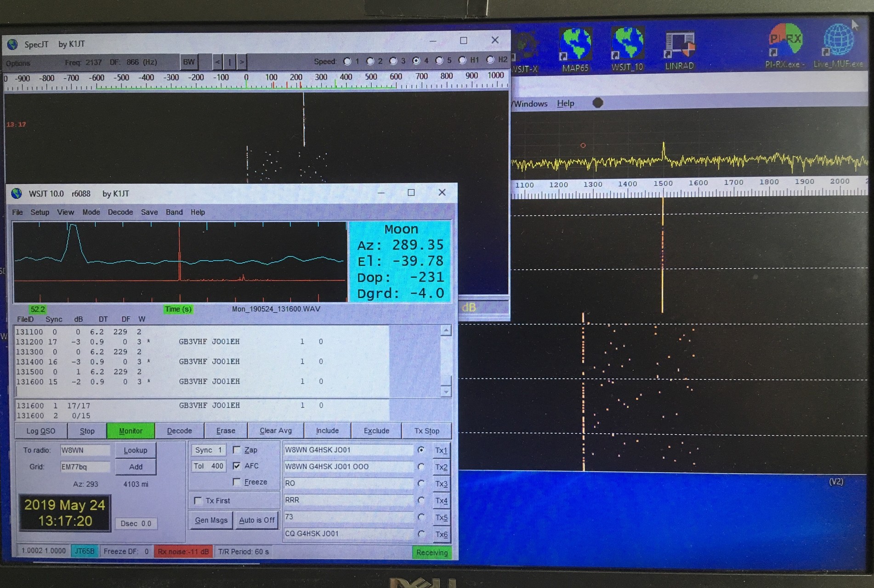874x588 pixels.
Task: Open the Setup menu in WSJT
Action: [40, 212]
